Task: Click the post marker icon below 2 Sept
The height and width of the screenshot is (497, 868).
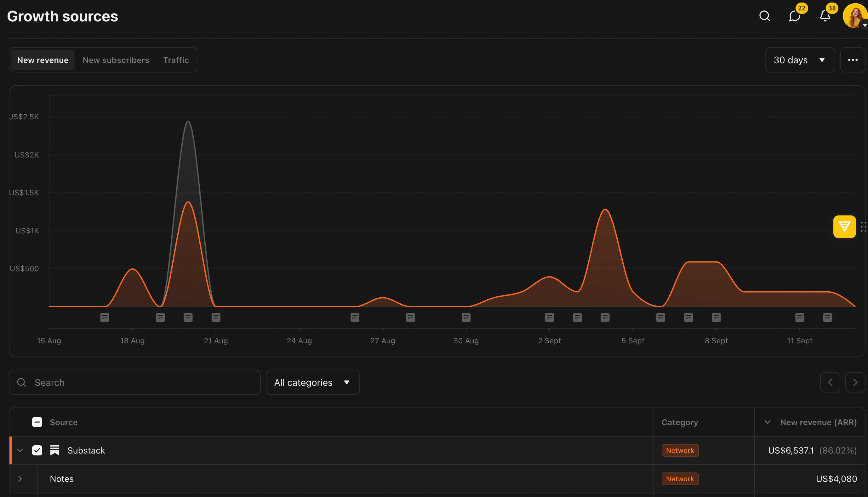Action: (549, 317)
